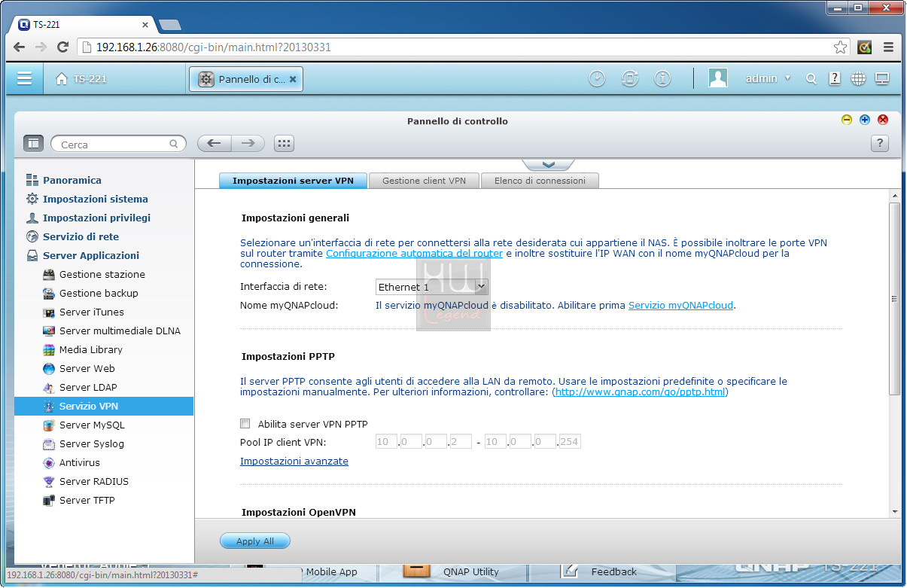
Task: Open the Chrome menu button
Action: point(889,47)
